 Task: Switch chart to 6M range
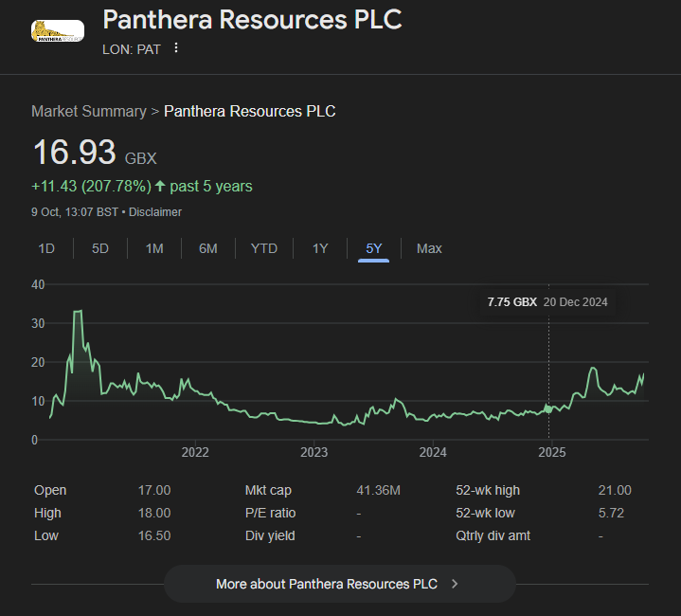click(208, 248)
